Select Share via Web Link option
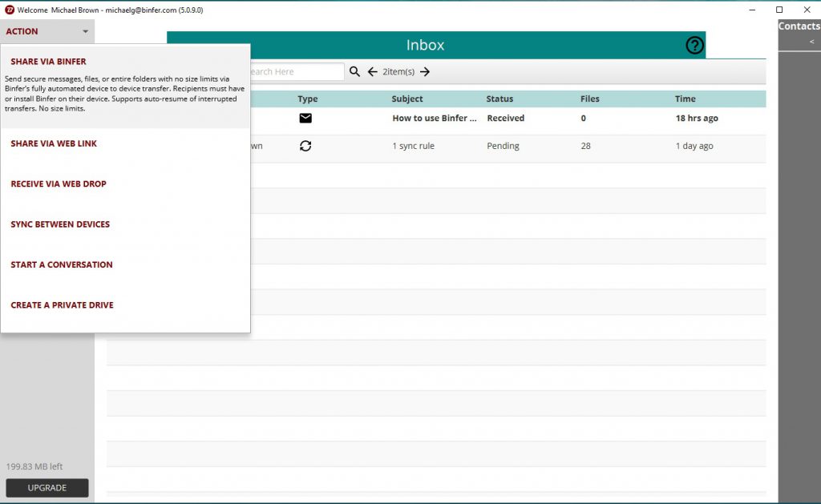 tap(54, 143)
